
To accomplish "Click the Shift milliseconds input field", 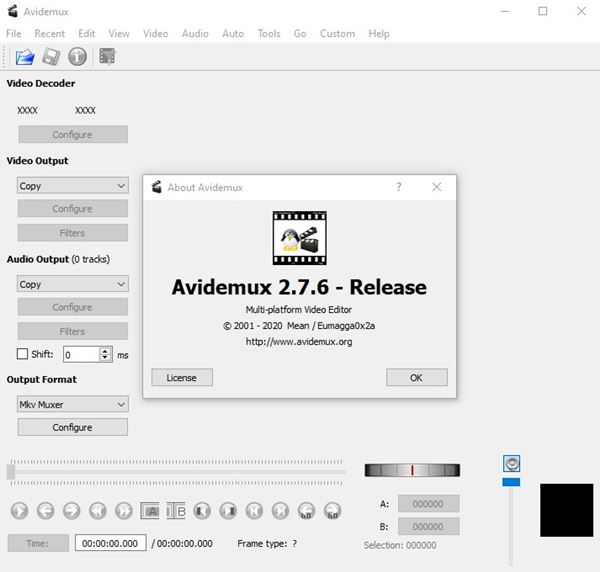I will click(x=81, y=354).
